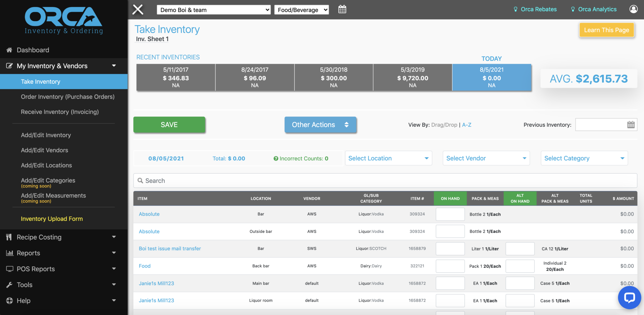
Task: Click the inventory Search field
Action: (x=385, y=181)
